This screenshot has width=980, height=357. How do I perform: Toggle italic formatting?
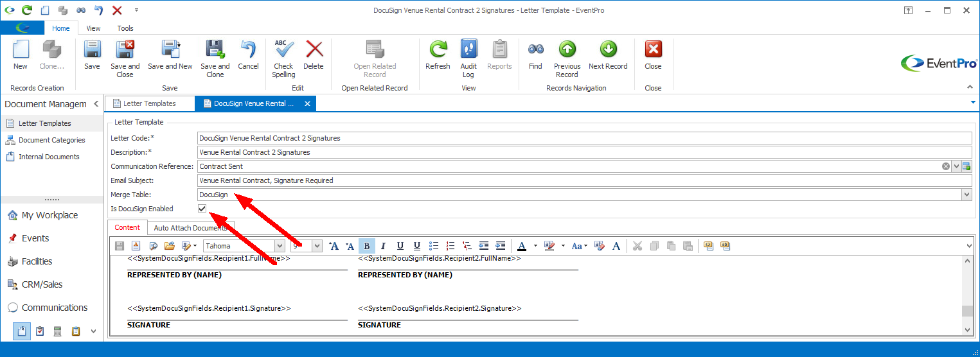[x=384, y=246]
